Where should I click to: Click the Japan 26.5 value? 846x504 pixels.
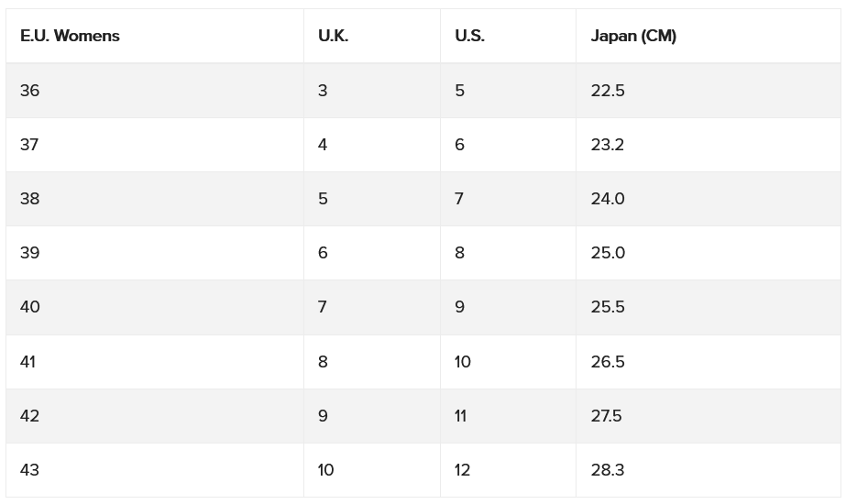click(608, 362)
